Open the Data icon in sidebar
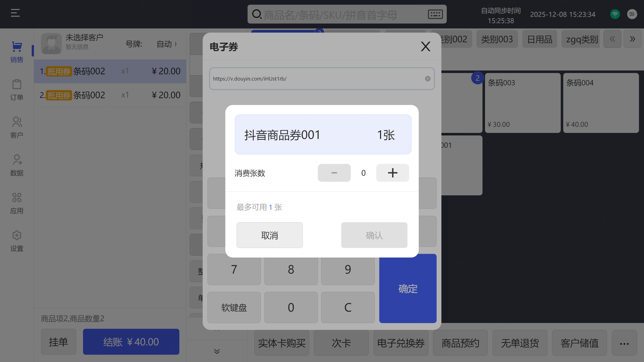 [17, 160]
